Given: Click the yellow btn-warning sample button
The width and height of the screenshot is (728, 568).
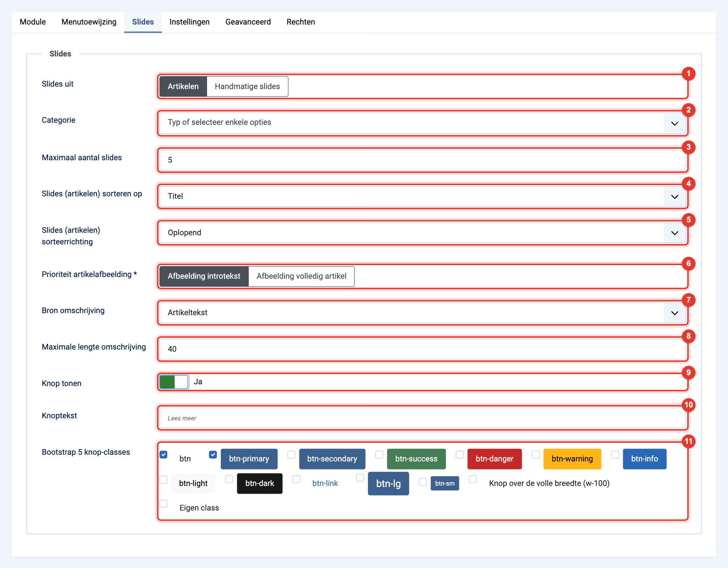Looking at the screenshot, I should point(572,459).
